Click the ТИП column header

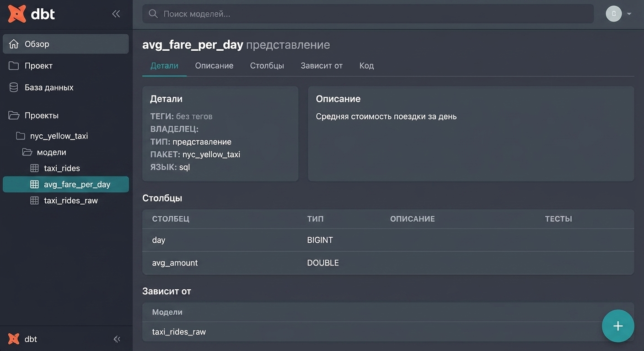click(315, 219)
